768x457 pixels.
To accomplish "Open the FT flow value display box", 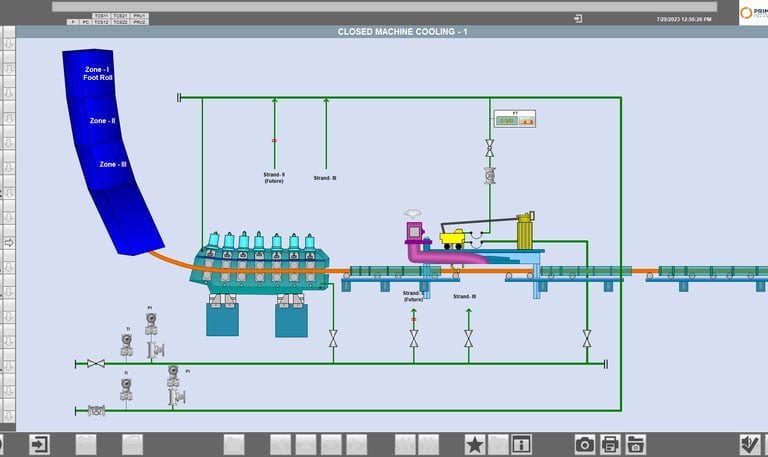I will coord(515,119).
